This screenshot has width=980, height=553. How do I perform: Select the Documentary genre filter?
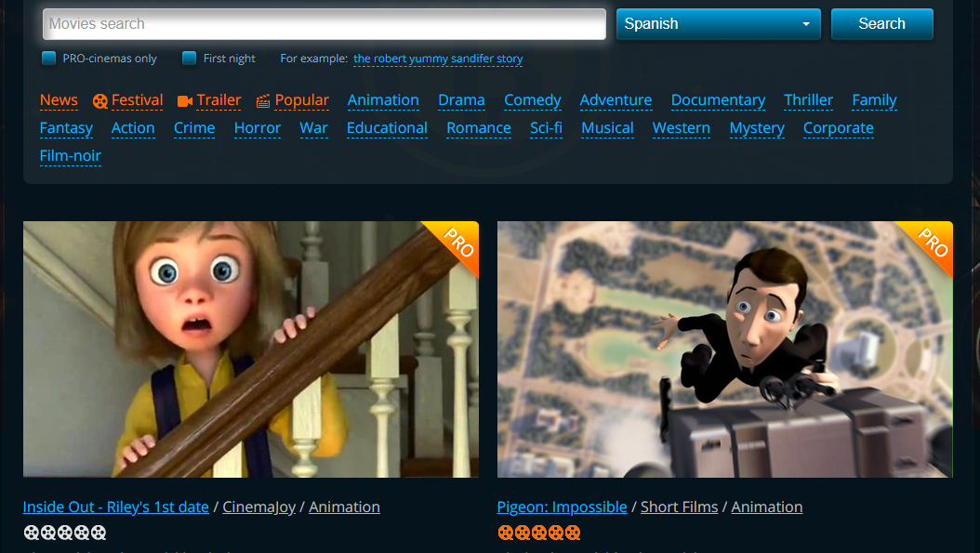(718, 100)
